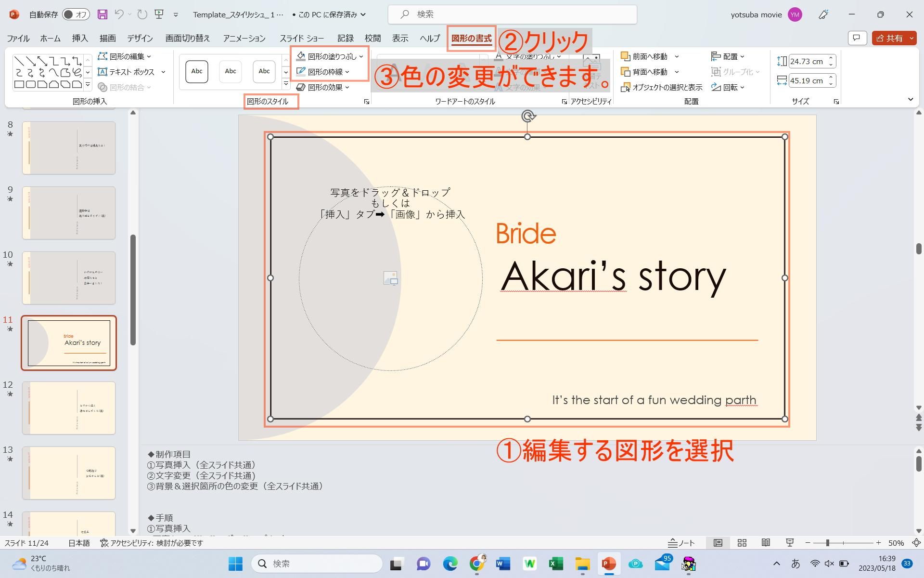Screen dimensions: 924x578
Task: Open the スライド ショー tab
Action: 302,39
